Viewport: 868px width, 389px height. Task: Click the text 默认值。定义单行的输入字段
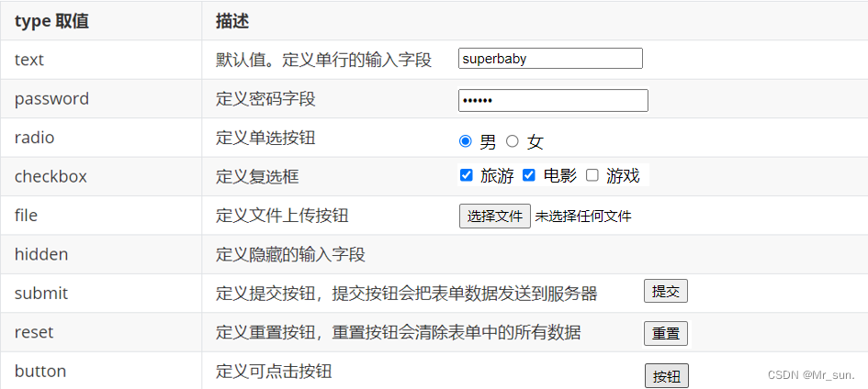pos(323,60)
